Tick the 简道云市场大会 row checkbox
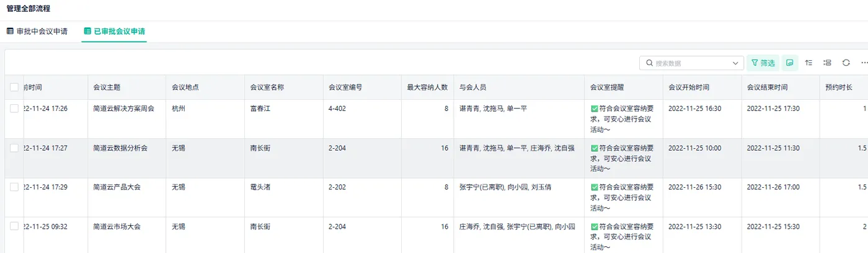868x253 pixels. pyautogui.click(x=14, y=226)
